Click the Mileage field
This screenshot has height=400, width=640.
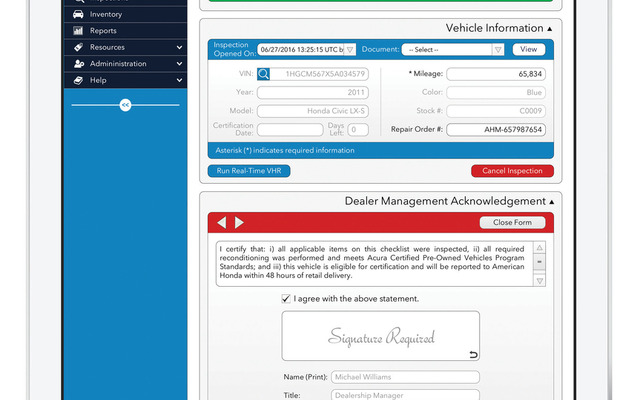pyautogui.click(x=496, y=74)
